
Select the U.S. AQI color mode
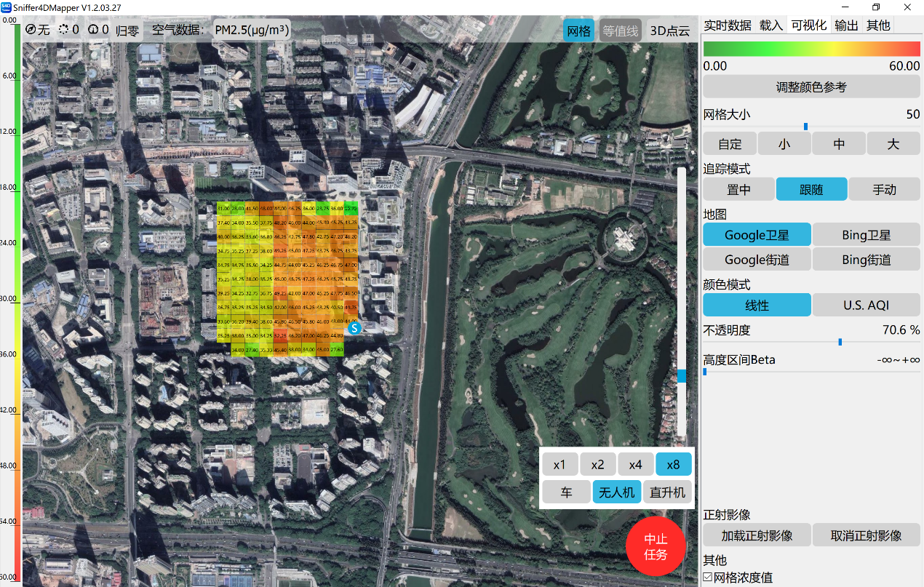866,306
